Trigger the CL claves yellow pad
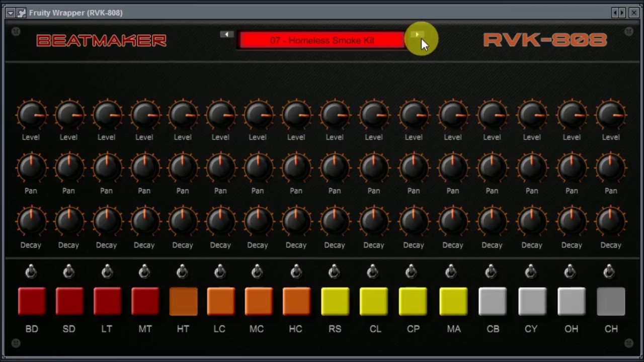The width and height of the screenshot is (644, 362). tap(374, 301)
